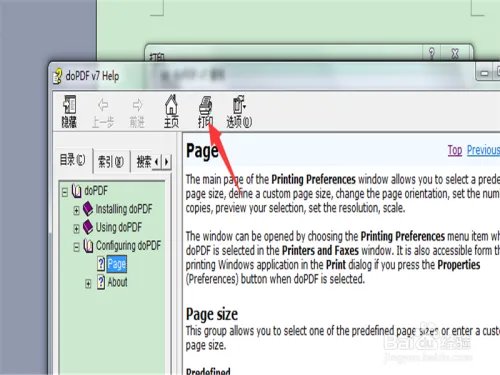This screenshot has width=500, height=375.
Task: Click the Hide (隐藏) toolbar icon
Action: coord(69,111)
